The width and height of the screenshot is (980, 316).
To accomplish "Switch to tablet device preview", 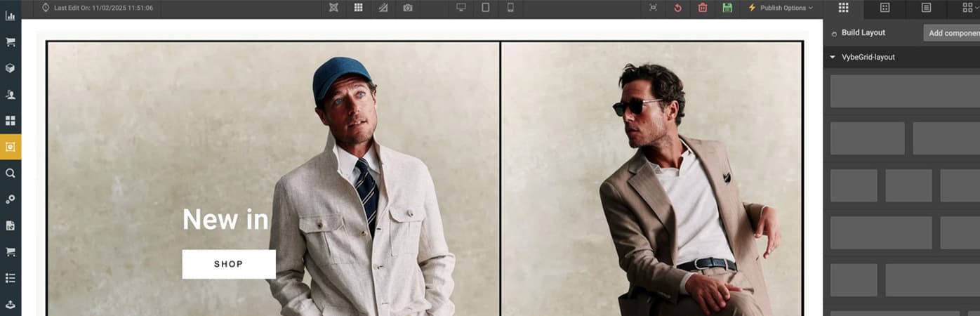I will click(x=486, y=8).
